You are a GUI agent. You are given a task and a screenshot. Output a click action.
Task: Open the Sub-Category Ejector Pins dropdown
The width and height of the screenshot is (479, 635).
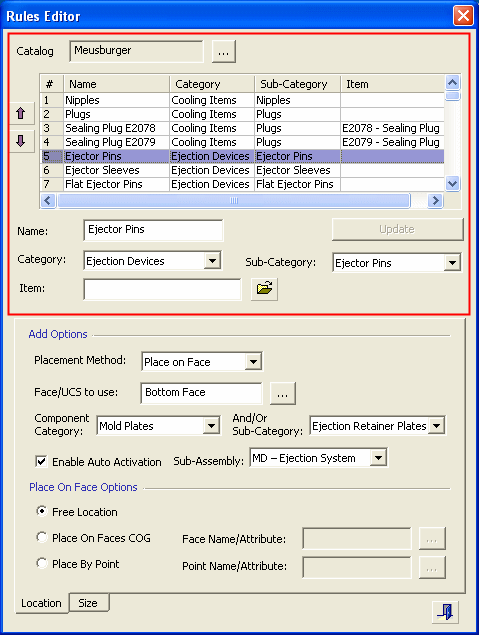452,263
